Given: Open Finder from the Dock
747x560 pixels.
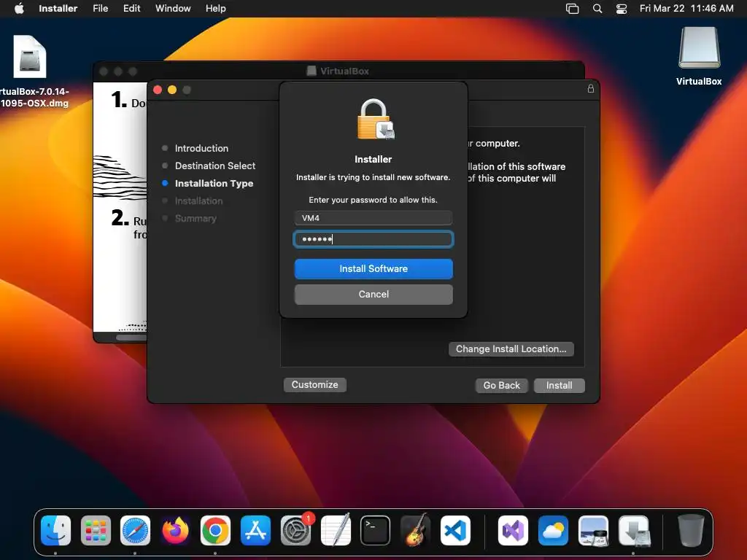Looking at the screenshot, I should click(x=55, y=531).
